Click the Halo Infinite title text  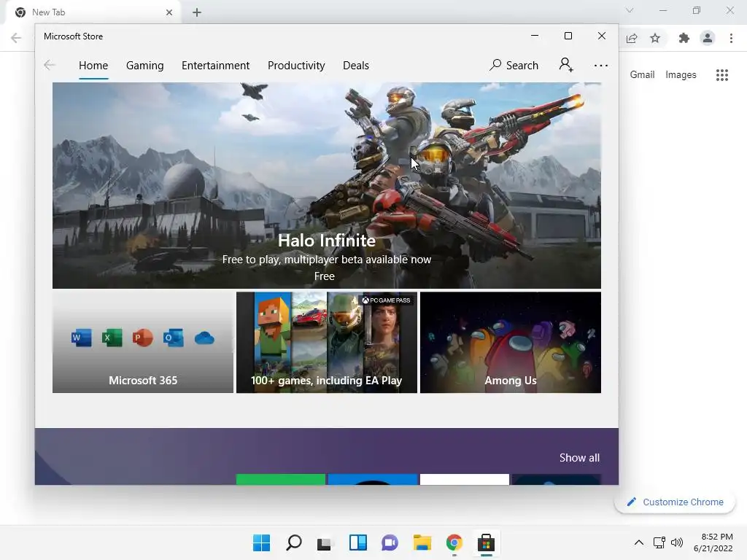[327, 241]
